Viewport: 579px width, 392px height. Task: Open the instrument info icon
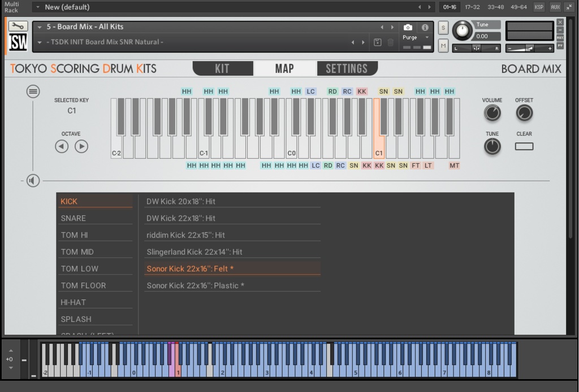pyautogui.click(x=425, y=27)
